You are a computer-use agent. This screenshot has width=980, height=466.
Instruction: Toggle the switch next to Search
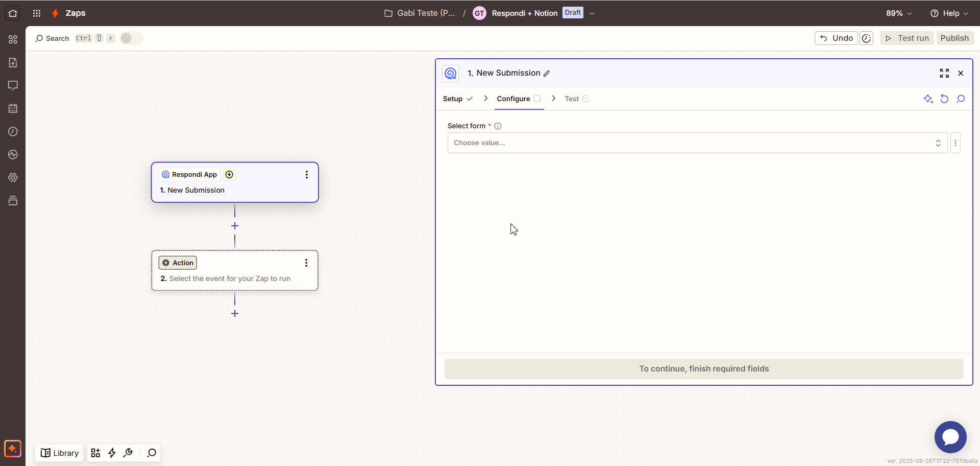click(x=132, y=38)
